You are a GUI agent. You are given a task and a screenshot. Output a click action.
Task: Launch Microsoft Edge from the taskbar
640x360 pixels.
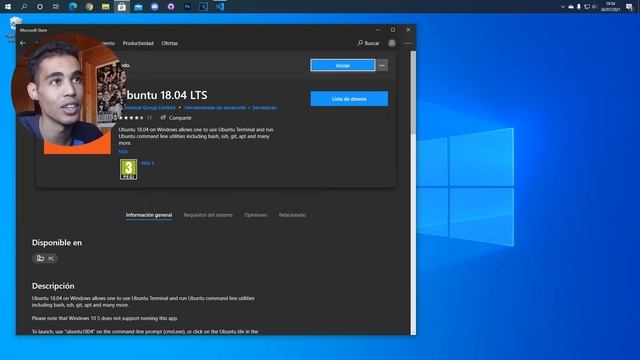click(x=73, y=7)
